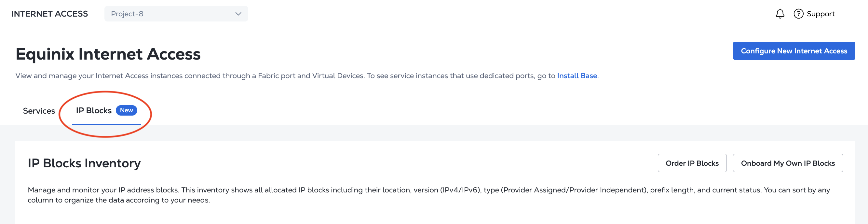The height and width of the screenshot is (224, 868).
Task: Click the blue underline beneath IP Blocks
Action: (x=106, y=124)
